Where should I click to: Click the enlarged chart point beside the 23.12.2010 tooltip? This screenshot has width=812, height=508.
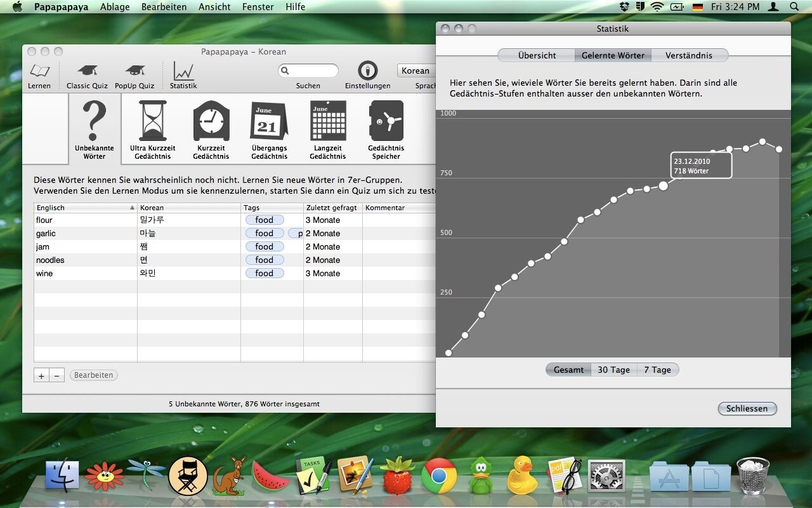click(x=664, y=186)
